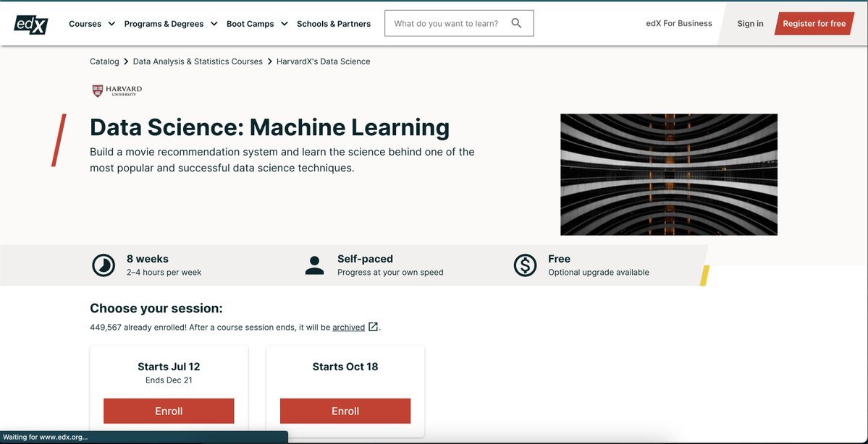868x444 pixels.
Task: Open the Boot Camps dropdown
Action: pos(258,24)
